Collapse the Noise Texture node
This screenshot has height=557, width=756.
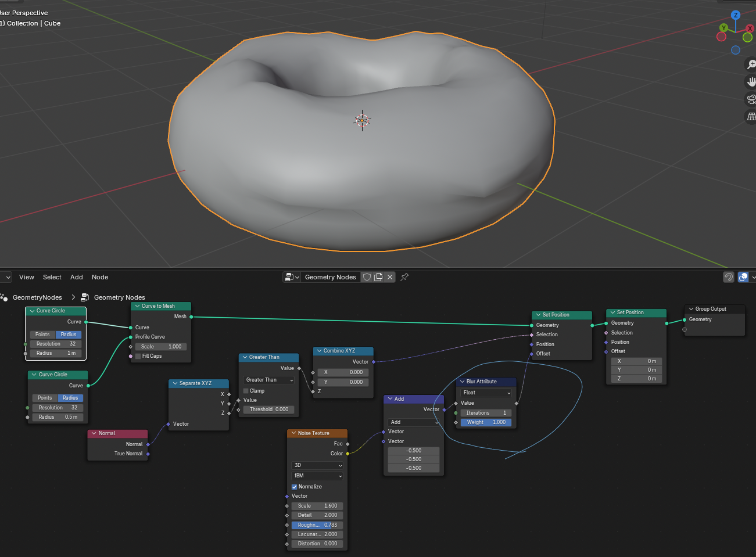[x=293, y=433]
